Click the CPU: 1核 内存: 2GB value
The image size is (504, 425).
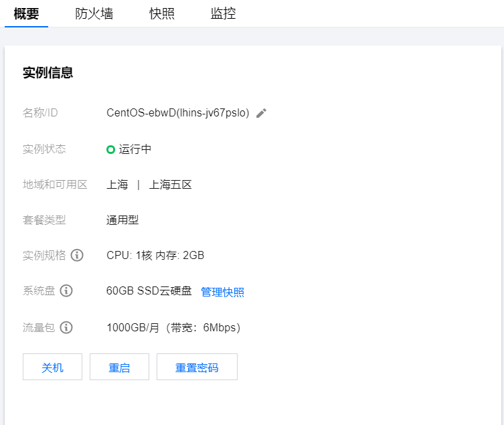pos(155,255)
